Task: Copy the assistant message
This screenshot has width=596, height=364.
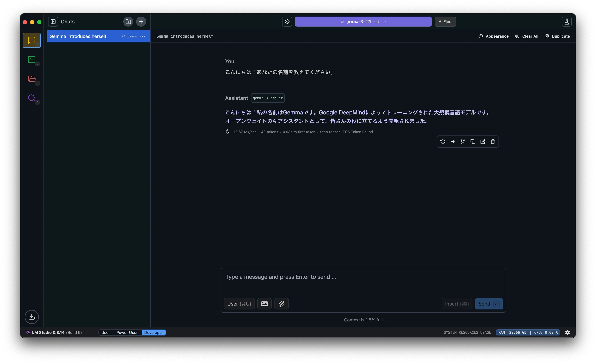Action: click(x=473, y=142)
